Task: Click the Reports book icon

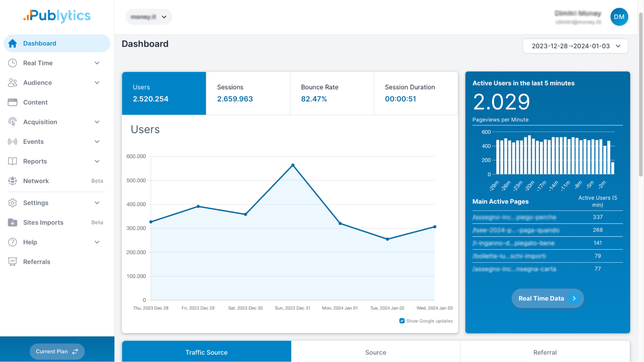Action: tap(13, 161)
